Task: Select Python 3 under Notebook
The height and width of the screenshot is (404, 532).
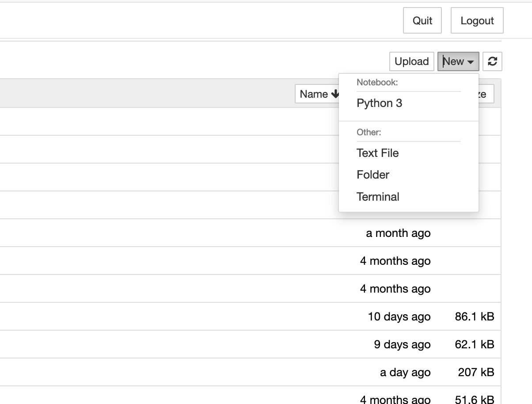Action: click(x=379, y=103)
